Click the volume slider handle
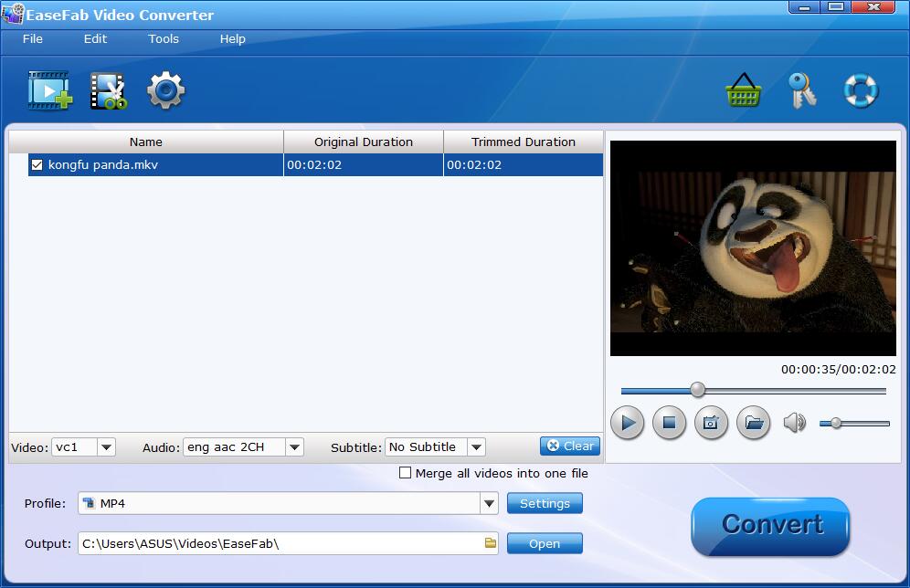 pos(836,424)
